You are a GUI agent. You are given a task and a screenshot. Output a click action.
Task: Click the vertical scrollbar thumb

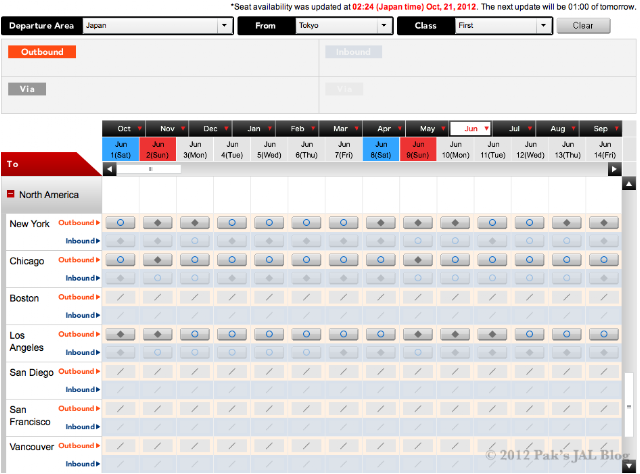(629, 406)
